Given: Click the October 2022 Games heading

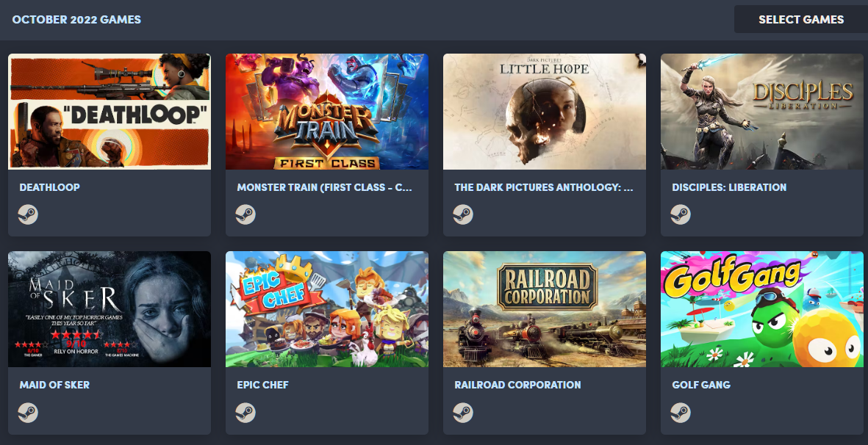Looking at the screenshot, I should point(76,19).
